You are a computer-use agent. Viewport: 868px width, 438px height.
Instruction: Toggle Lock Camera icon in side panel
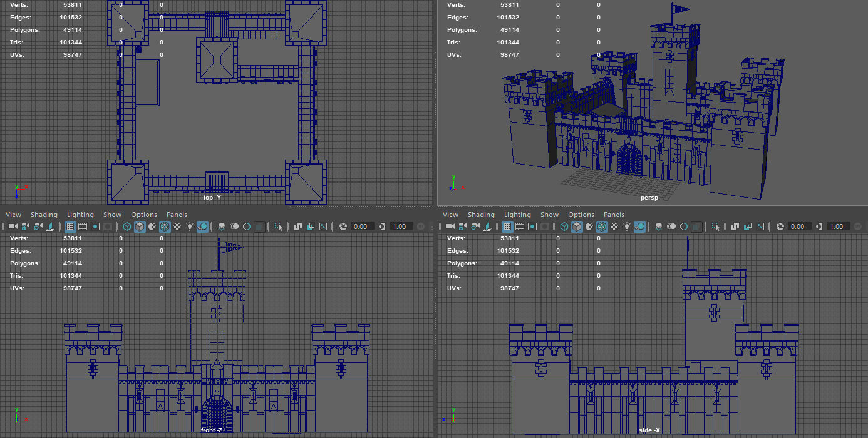(463, 227)
